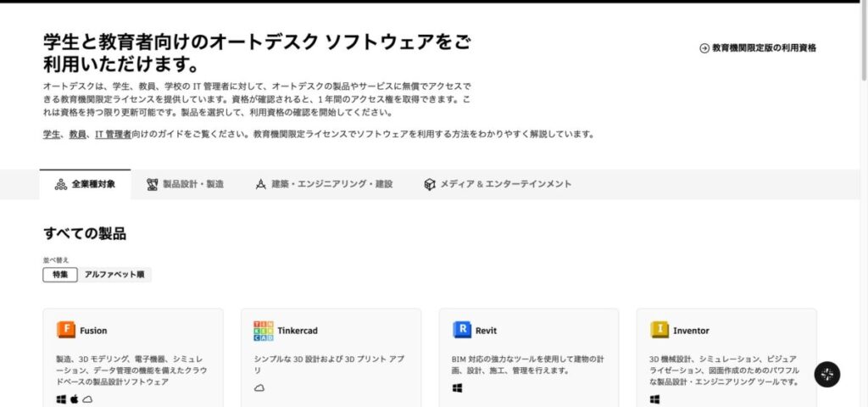
Task: Switch to the メディア & エンターテインメント tab
Action: click(x=497, y=184)
